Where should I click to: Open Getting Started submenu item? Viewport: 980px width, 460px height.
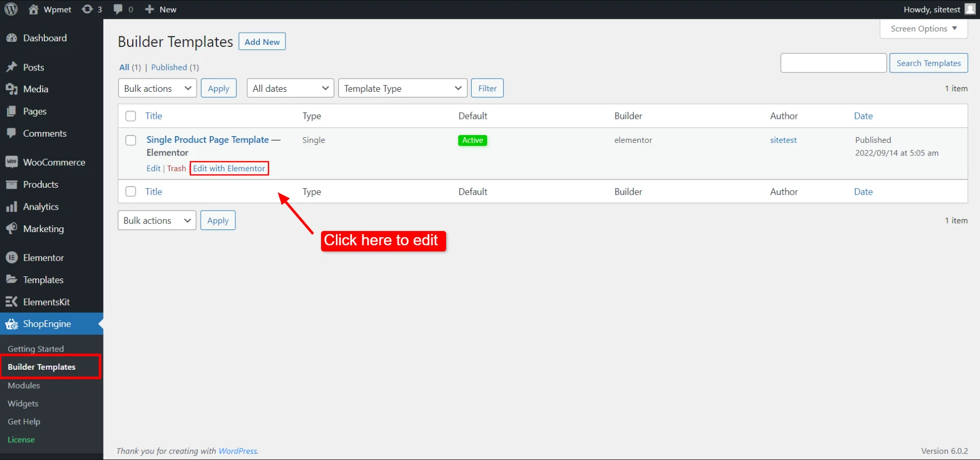point(36,349)
